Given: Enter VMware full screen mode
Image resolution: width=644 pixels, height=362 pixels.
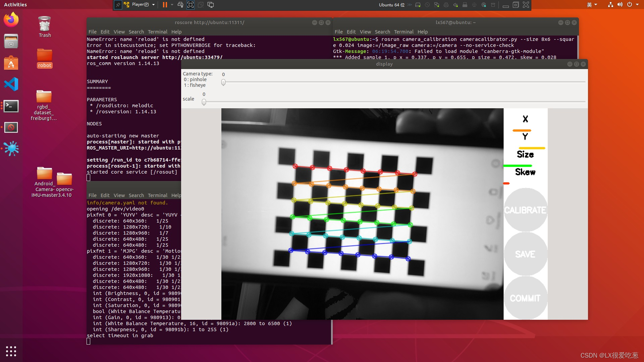Looking at the screenshot, I should click(x=191, y=5).
